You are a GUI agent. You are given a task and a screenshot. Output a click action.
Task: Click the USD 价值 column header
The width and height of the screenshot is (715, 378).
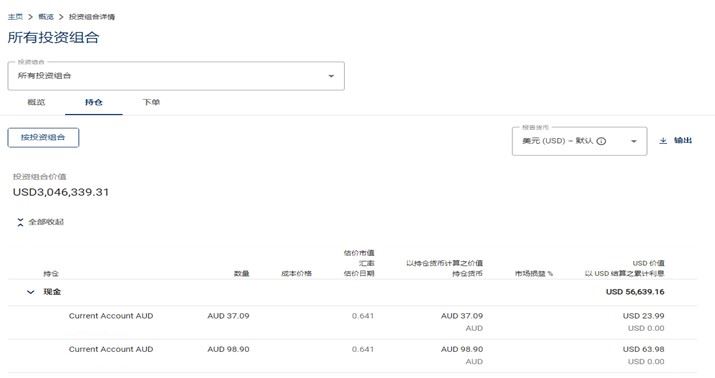(648, 263)
